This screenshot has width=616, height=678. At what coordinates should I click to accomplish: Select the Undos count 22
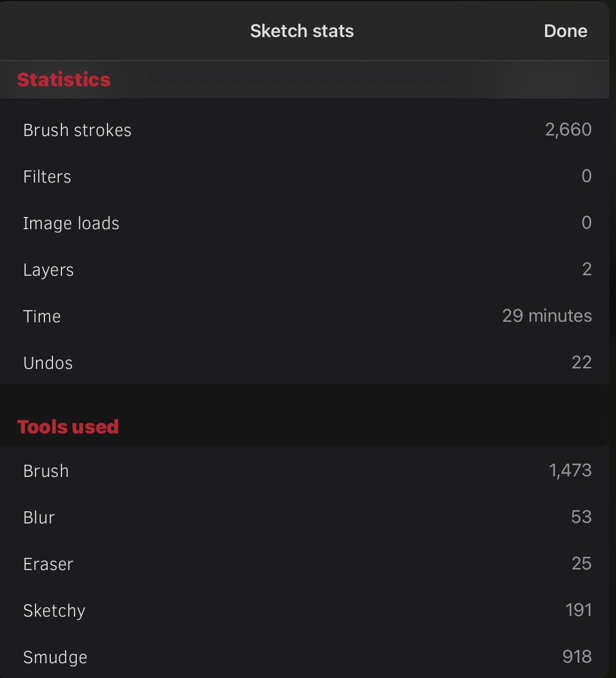pos(581,363)
